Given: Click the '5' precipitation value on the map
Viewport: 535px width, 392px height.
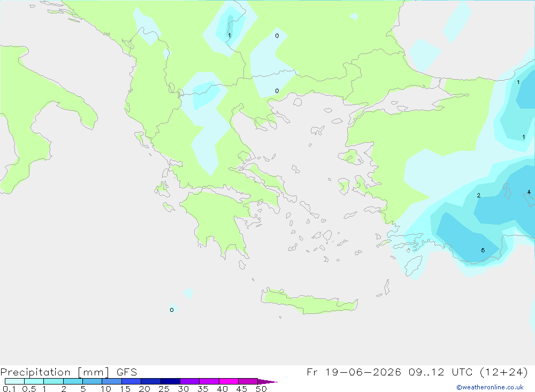Looking at the screenshot, I should (483, 250).
